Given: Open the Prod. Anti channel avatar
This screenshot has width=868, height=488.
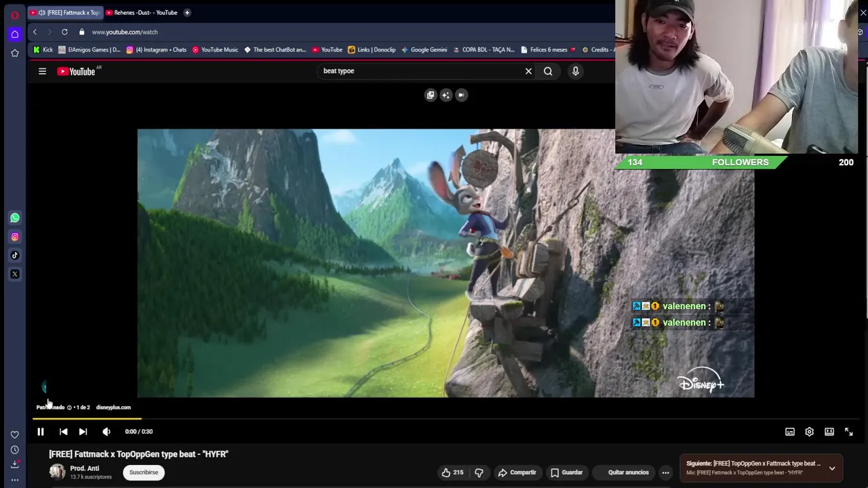Looking at the screenshot, I should [x=57, y=472].
